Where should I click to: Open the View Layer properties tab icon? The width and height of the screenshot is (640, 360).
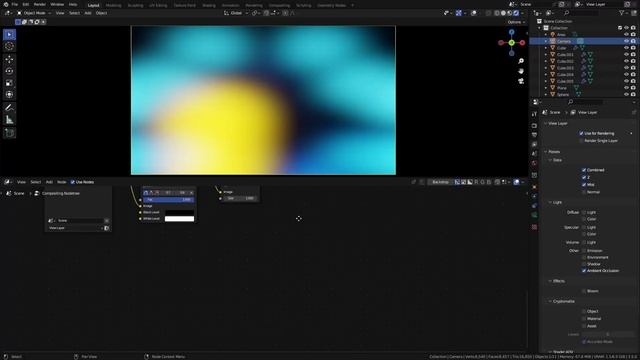tap(534, 144)
